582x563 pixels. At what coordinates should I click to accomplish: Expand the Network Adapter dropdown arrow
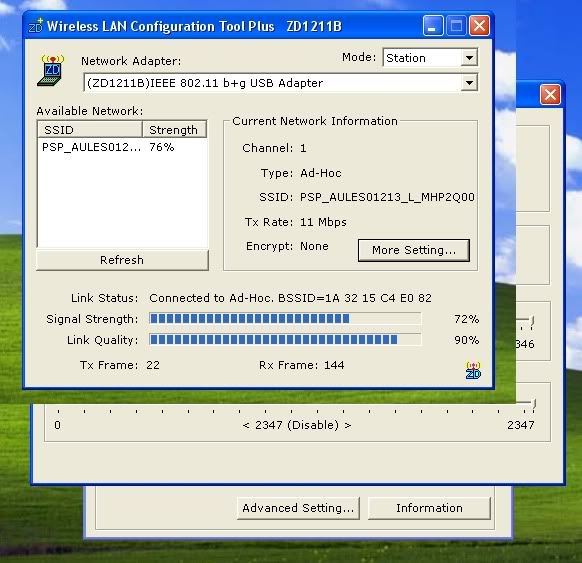click(x=469, y=83)
